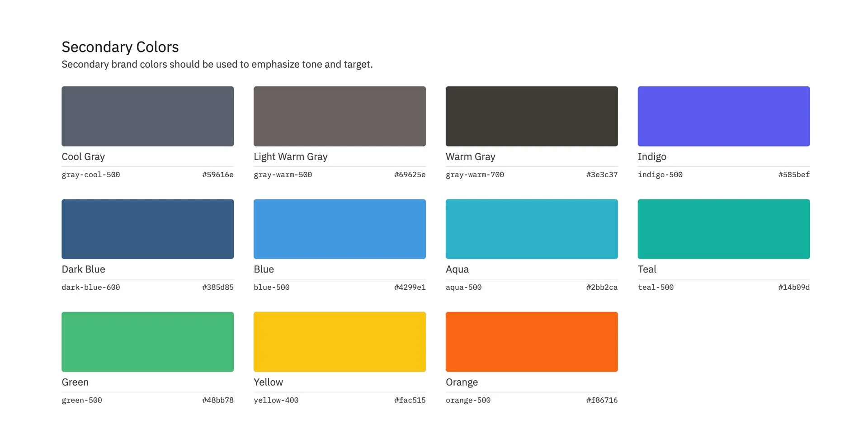Image resolution: width=868 pixels, height=434 pixels.
Task: Click the gray-warm-500 token name
Action: [283, 175]
